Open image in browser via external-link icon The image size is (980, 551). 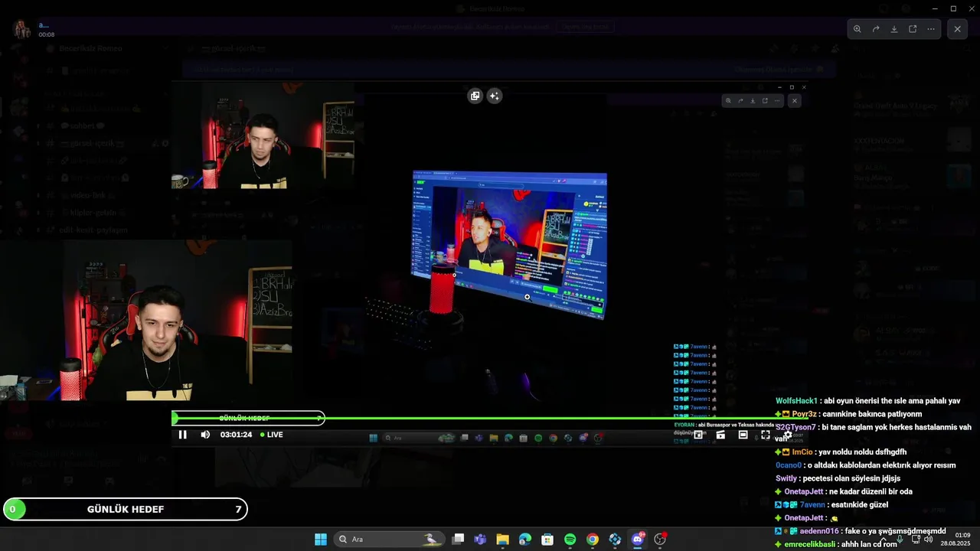[x=913, y=29]
